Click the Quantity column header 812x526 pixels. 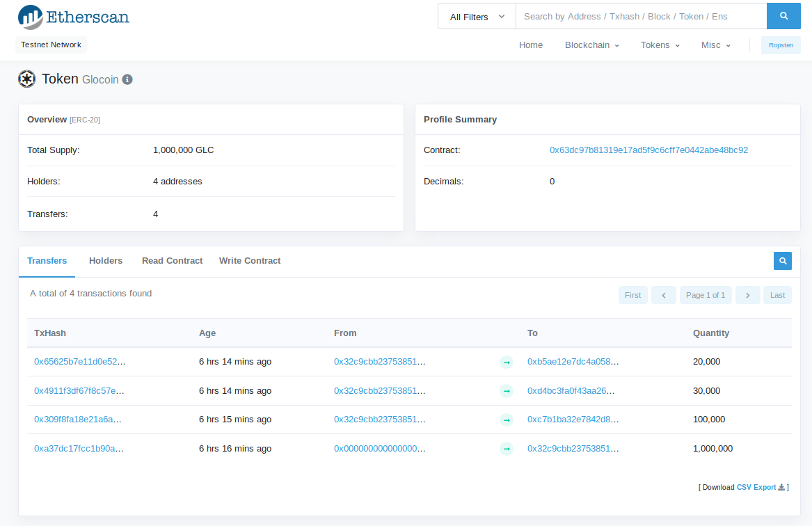coord(711,333)
